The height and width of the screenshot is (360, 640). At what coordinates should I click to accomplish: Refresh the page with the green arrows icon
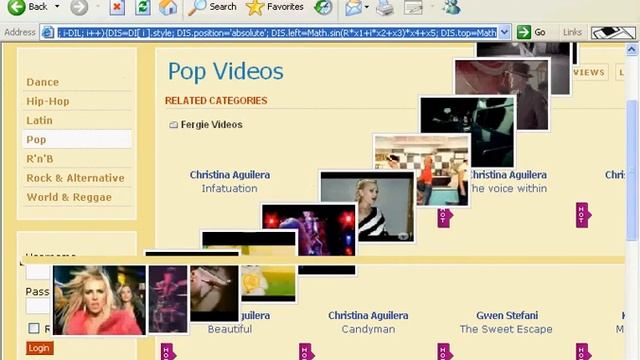coord(143,7)
